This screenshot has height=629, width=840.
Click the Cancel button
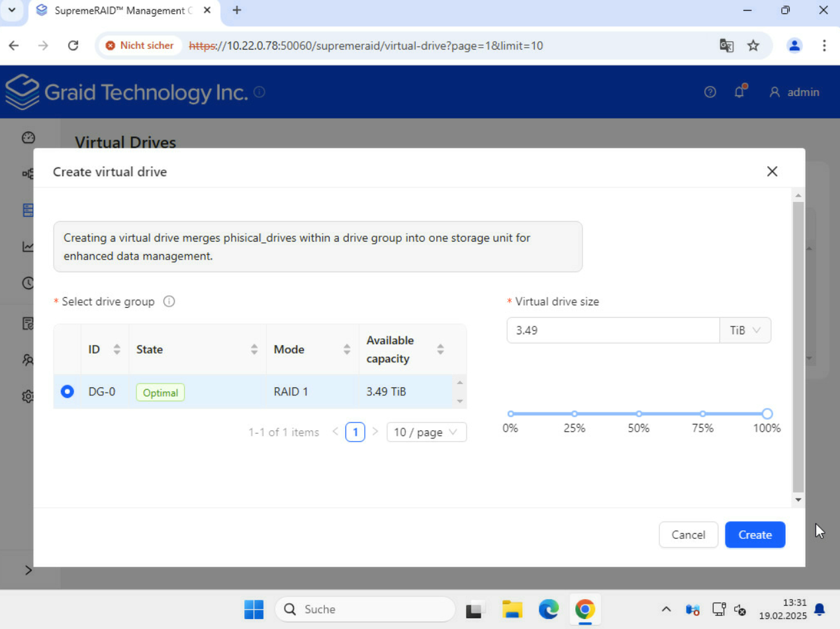[688, 535]
